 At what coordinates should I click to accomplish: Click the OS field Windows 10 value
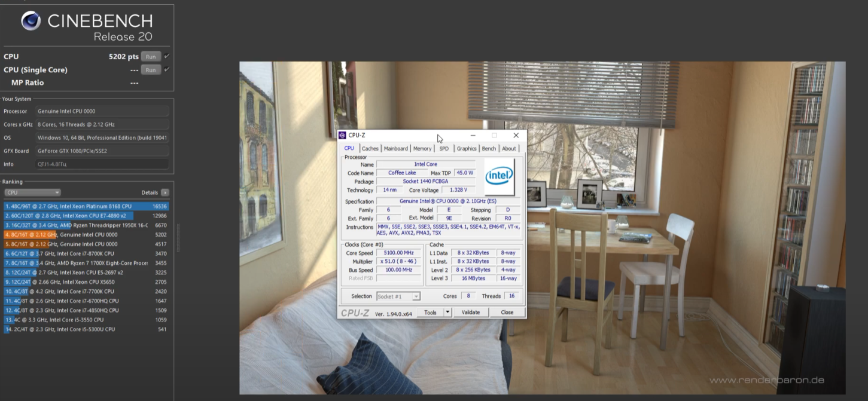coord(102,137)
